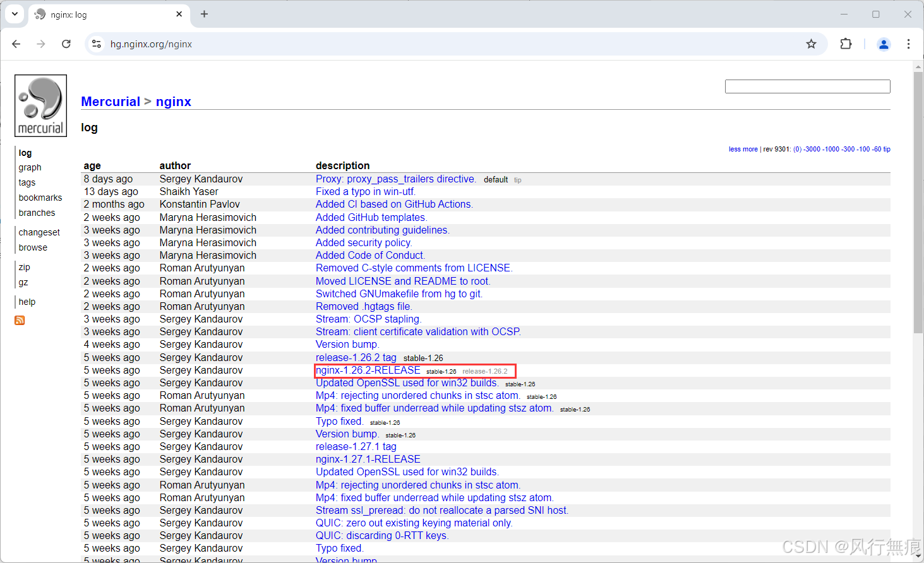The height and width of the screenshot is (563, 924).
Task: Click the '-1000' revision navigation link
Action: pyautogui.click(x=831, y=150)
